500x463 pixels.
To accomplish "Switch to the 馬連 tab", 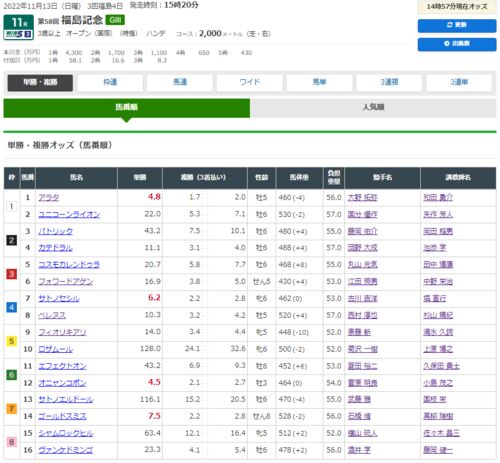I will (180, 82).
